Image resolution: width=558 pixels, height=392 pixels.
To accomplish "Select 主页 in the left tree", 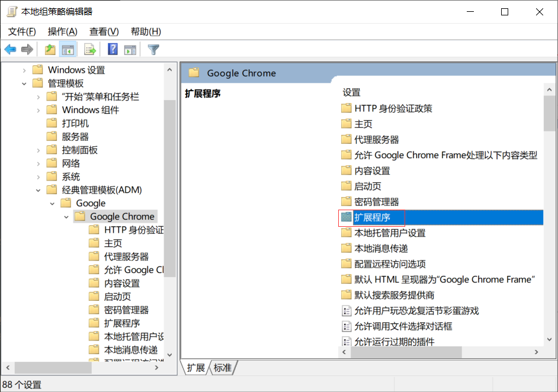I will click(x=113, y=243).
